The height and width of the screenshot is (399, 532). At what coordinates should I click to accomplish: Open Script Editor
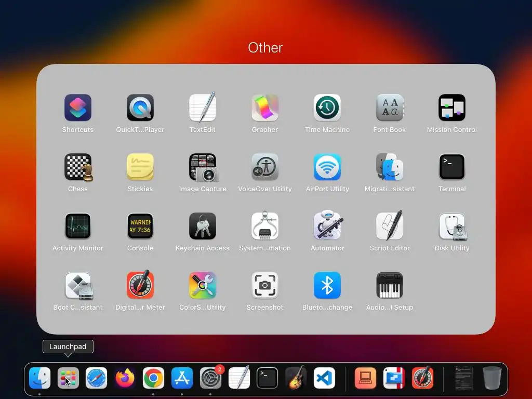coord(390,225)
